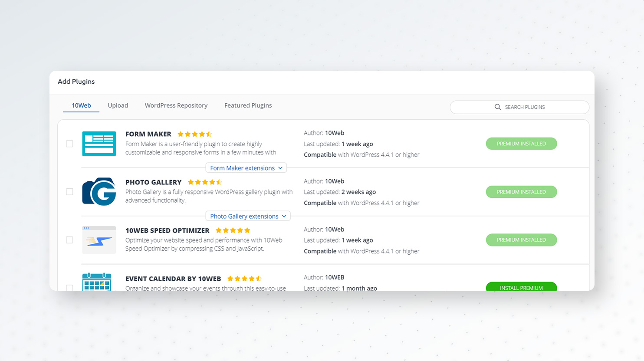Go to the Featured Plugins tab

[x=248, y=105]
